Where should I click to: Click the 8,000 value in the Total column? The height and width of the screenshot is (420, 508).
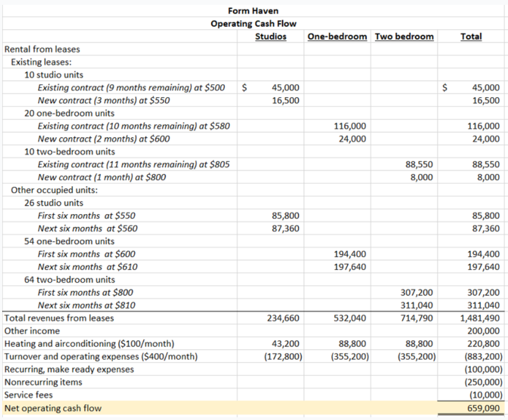(x=487, y=177)
